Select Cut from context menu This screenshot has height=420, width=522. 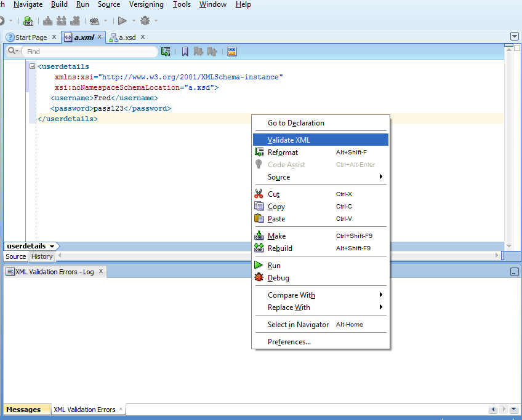(x=321, y=194)
